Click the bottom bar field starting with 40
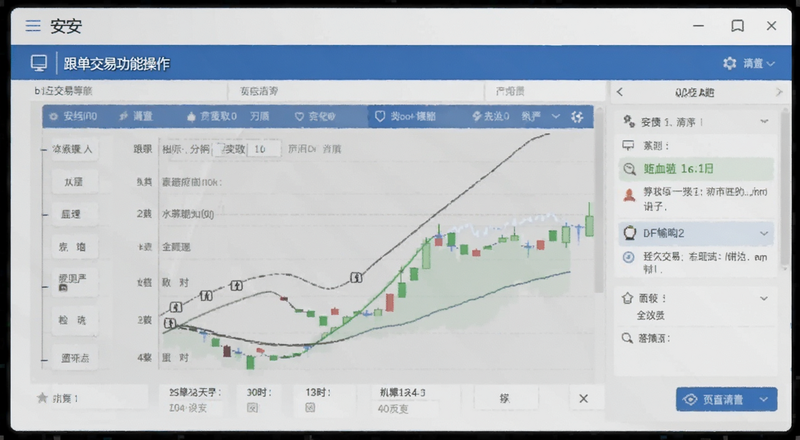The width and height of the screenshot is (800, 440). coord(407,409)
